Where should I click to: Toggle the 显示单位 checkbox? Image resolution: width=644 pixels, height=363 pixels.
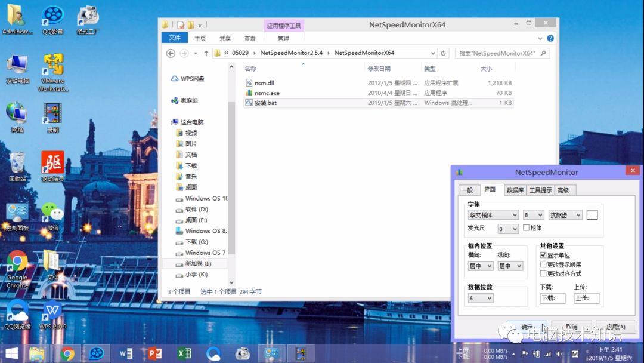543,256
